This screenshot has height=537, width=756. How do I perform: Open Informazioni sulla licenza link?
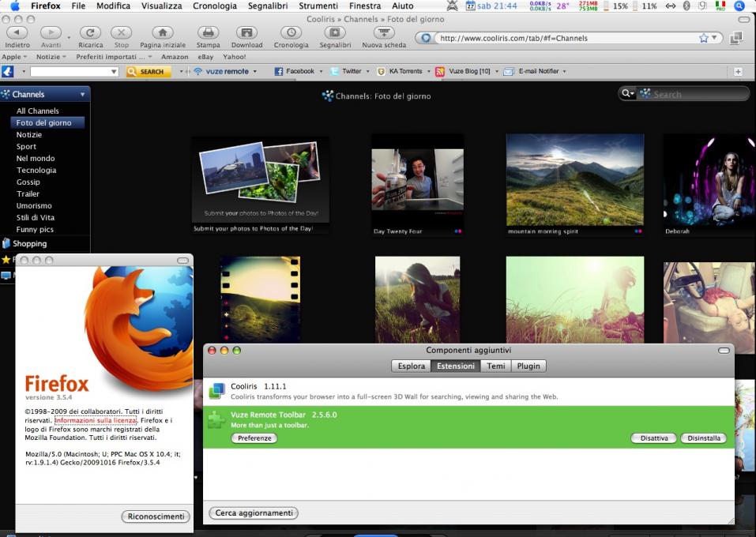[x=96, y=420]
